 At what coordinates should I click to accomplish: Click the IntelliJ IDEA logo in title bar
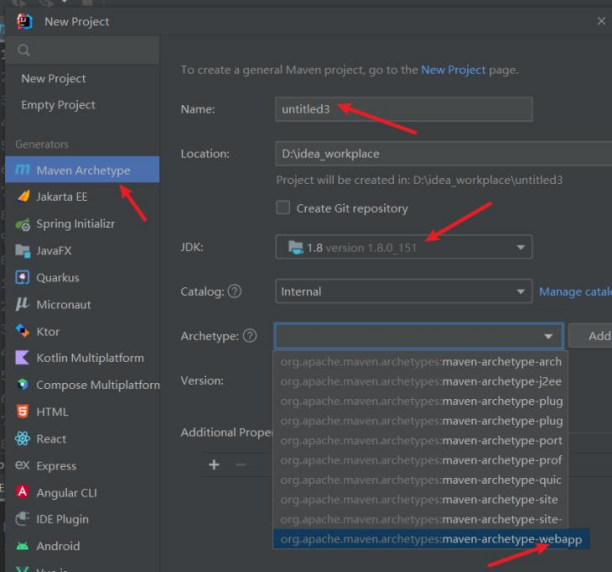click(x=24, y=21)
